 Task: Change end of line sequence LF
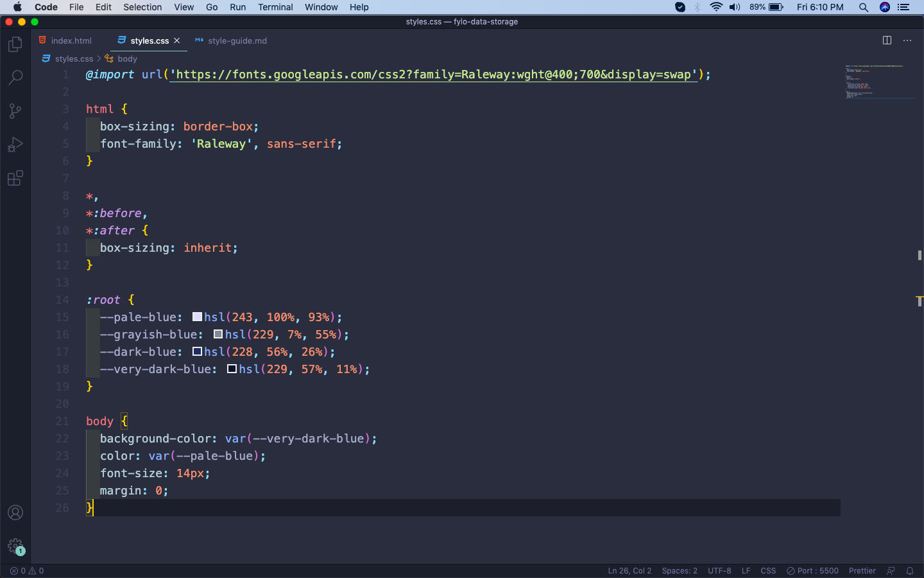(746, 570)
